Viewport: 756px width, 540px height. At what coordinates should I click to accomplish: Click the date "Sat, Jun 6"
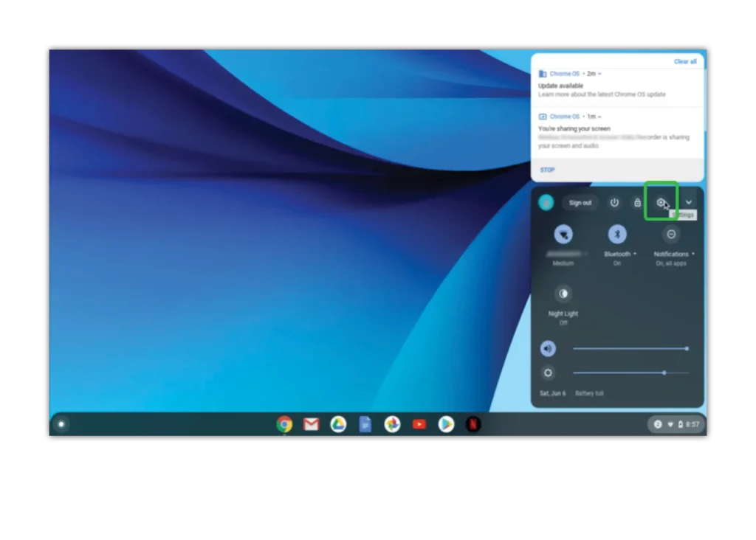coord(552,393)
